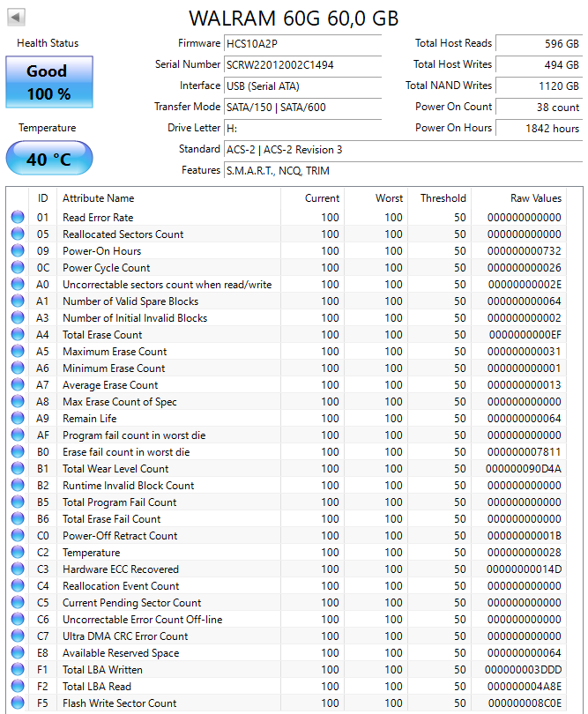The height and width of the screenshot is (714, 588).
Task: Click status orb for Hardware ECC Recovered
Action: [18, 569]
